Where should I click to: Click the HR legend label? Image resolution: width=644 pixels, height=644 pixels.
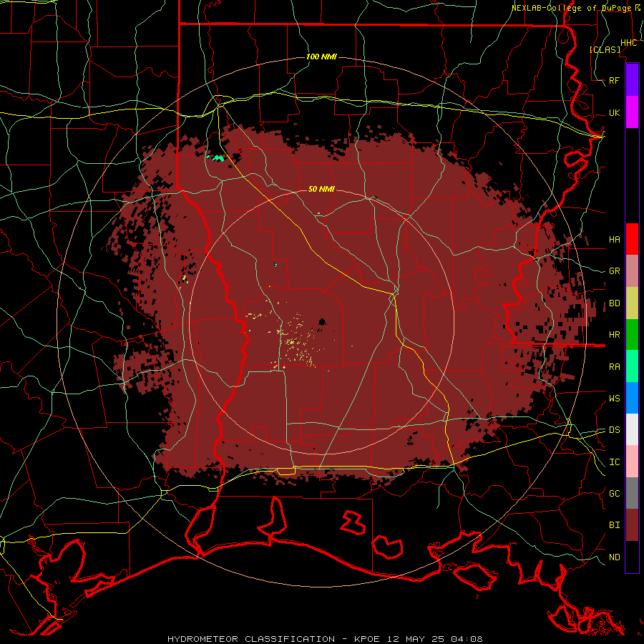coord(614,335)
